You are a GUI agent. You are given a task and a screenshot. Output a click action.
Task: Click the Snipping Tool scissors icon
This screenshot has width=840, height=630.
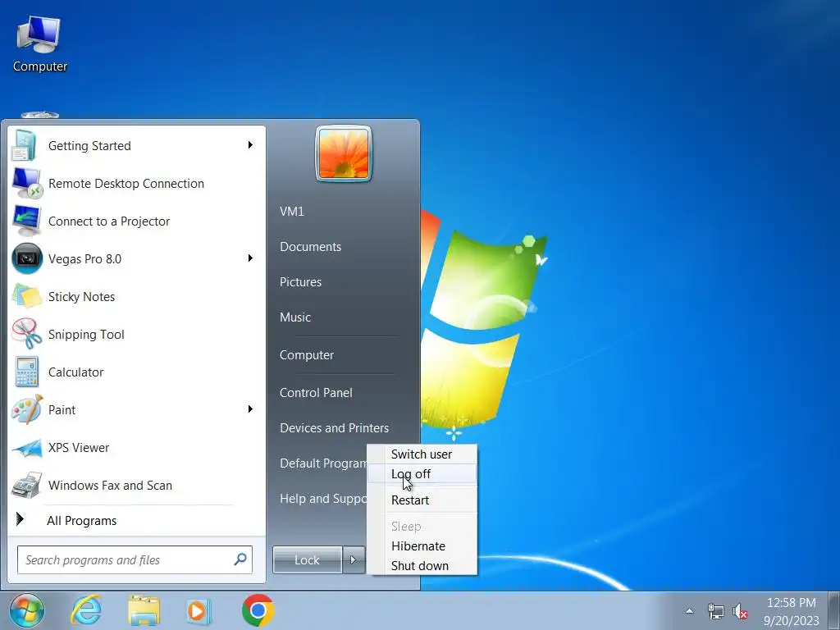[x=27, y=334]
